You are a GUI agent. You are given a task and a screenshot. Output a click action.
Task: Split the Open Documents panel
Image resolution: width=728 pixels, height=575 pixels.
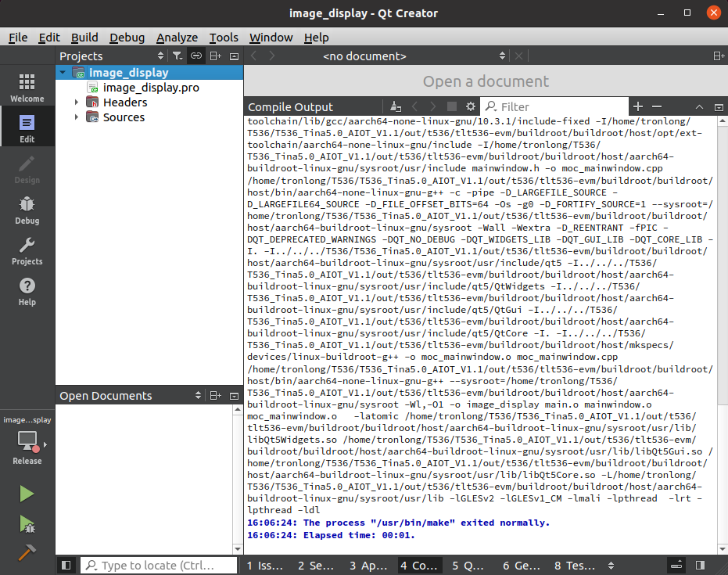216,396
